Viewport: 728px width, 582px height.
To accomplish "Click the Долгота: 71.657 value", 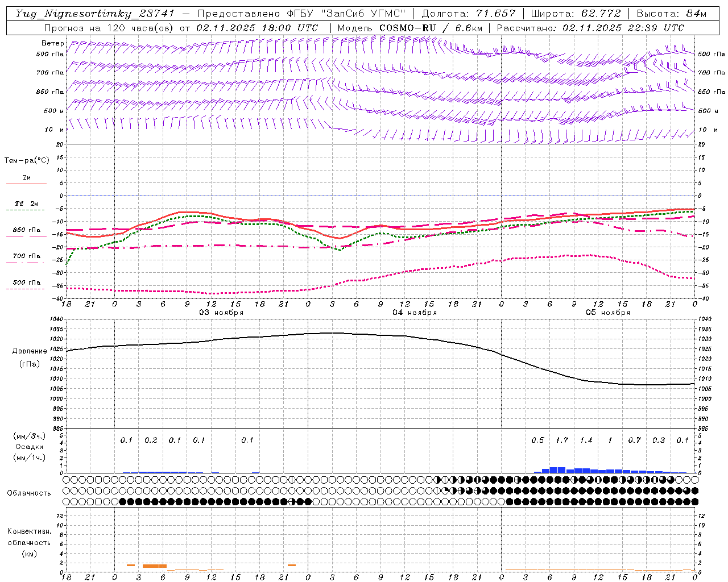I will (x=469, y=14).
